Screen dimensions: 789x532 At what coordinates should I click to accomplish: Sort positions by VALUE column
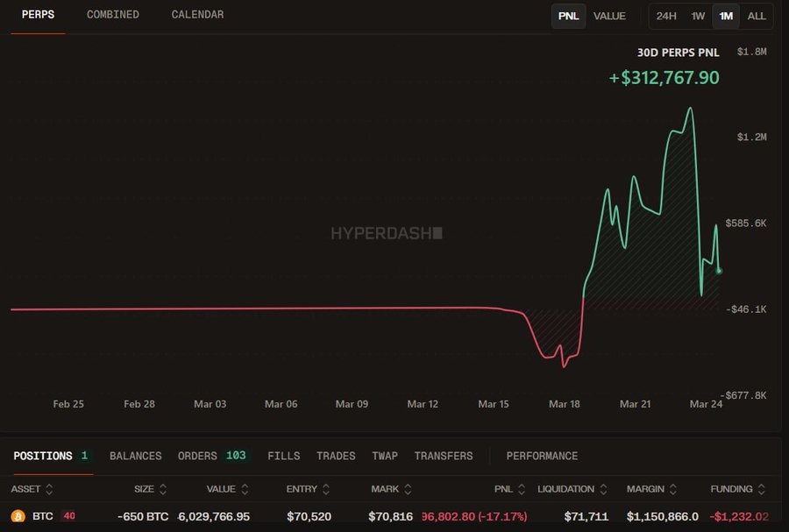pos(227,489)
